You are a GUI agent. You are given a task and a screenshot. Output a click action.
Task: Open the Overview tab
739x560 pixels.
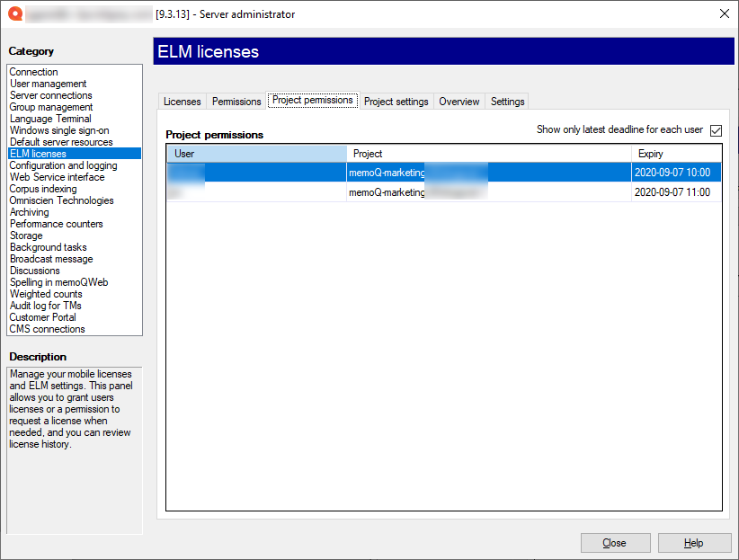(x=459, y=102)
